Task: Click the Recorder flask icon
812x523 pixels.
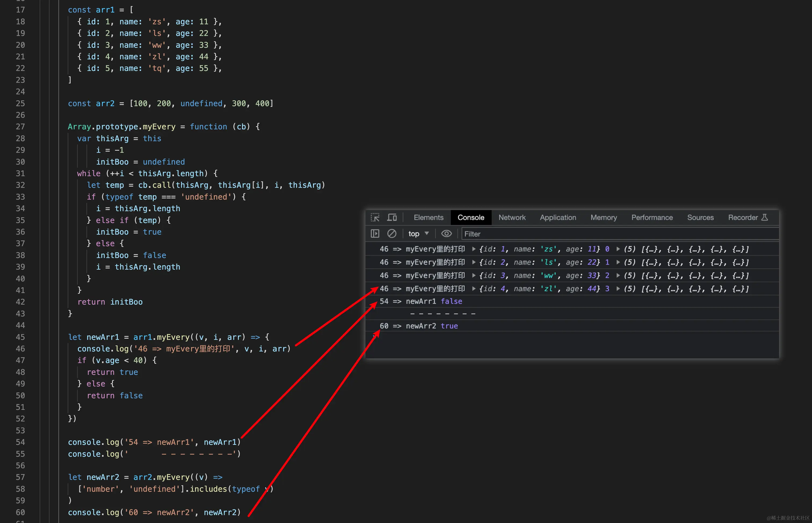Action: (x=764, y=217)
